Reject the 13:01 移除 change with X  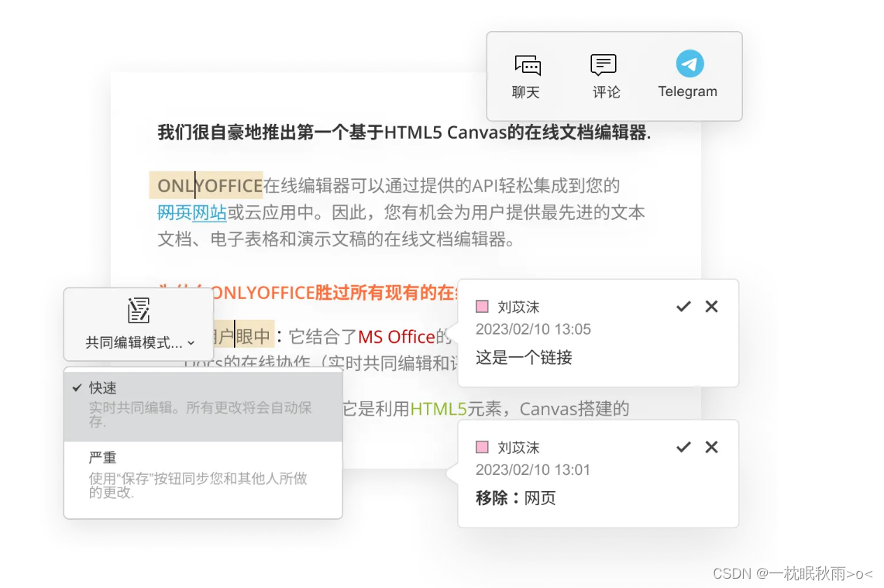[x=711, y=447]
